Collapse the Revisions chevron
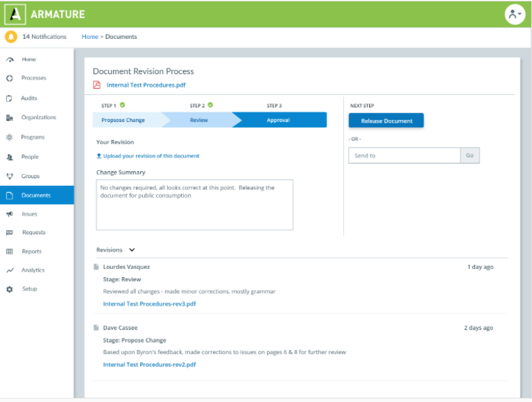532x402 pixels. coord(132,250)
